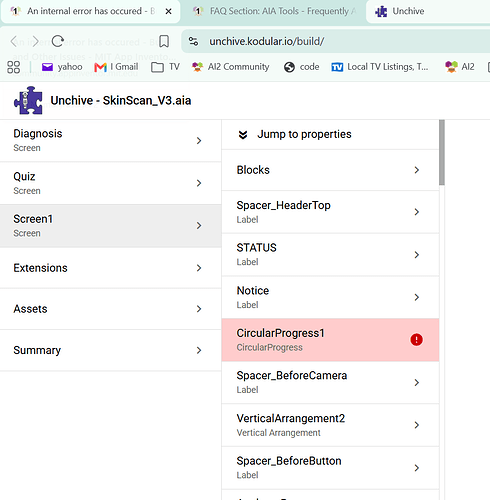Open the yahoo mail bookmark
The height and width of the screenshot is (500, 490).
(62, 67)
